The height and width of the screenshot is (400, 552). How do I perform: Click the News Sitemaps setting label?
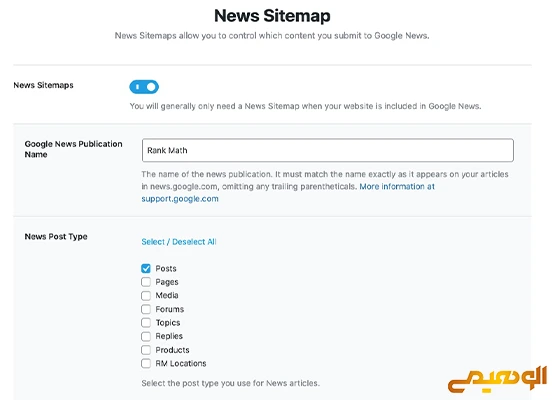(x=43, y=85)
